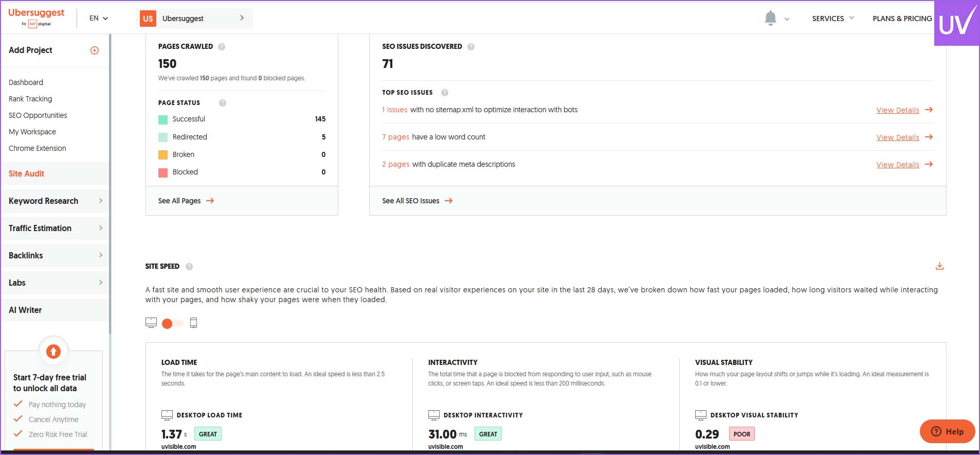Click the Pages Crawled help icon
The height and width of the screenshot is (455, 980).
click(222, 47)
